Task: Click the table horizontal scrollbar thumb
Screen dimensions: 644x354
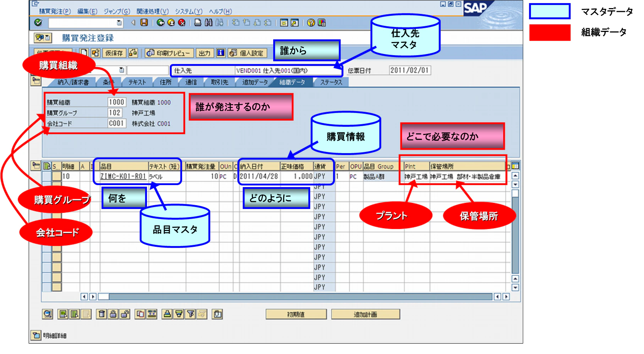Action: (103, 297)
